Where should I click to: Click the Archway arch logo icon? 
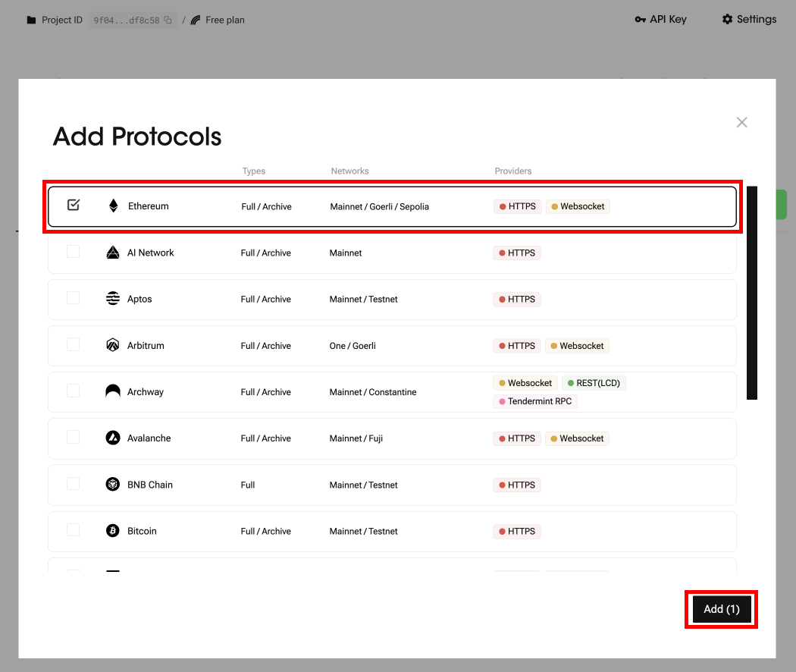113,391
